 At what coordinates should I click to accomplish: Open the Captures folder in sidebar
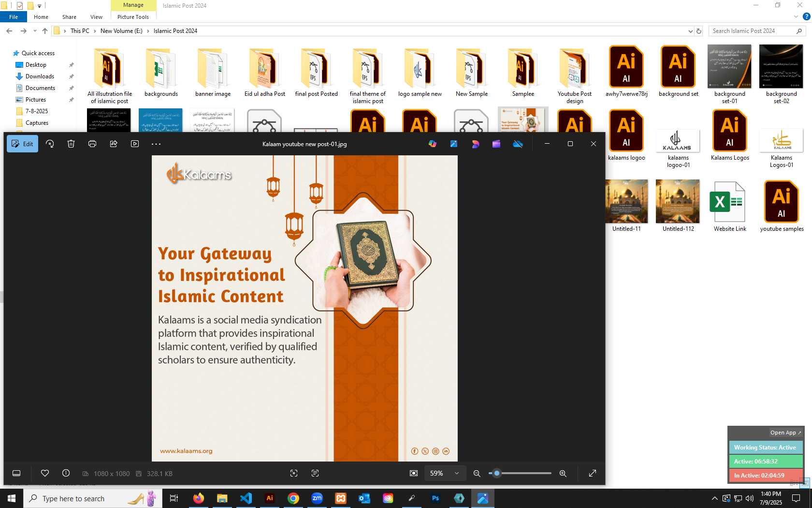pos(37,123)
